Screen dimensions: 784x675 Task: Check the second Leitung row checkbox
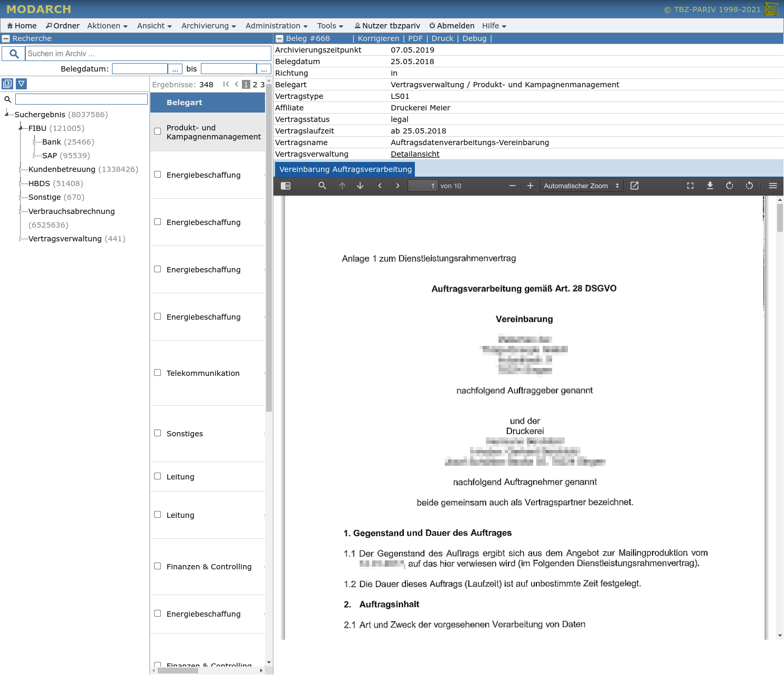coord(157,515)
